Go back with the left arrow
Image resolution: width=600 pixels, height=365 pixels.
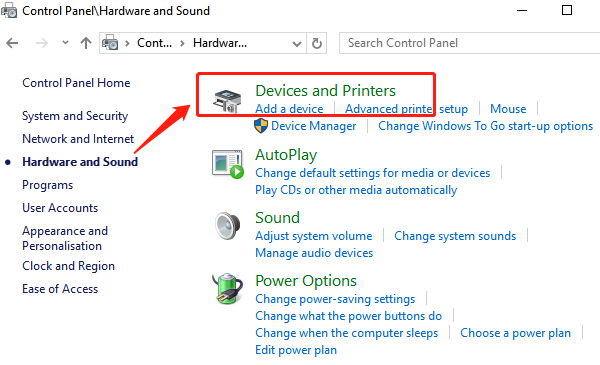click(x=12, y=43)
